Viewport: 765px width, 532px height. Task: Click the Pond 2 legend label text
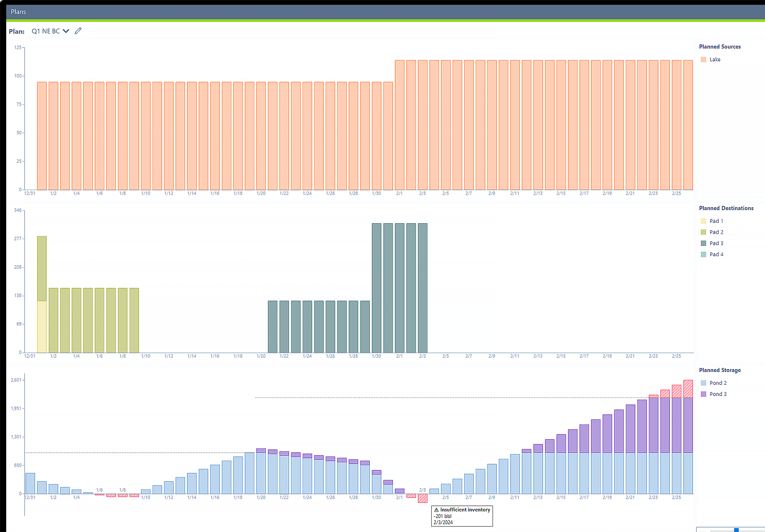(718, 383)
